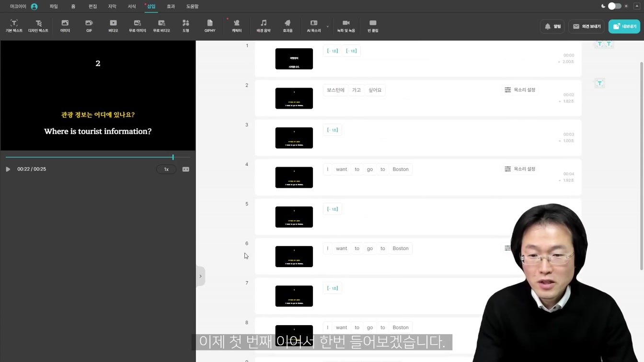Image resolution: width=644 pixels, height=362 pixels.
Task: Add background music (배경 음악)
Action: pyautogui.click(x=264, y=26)
